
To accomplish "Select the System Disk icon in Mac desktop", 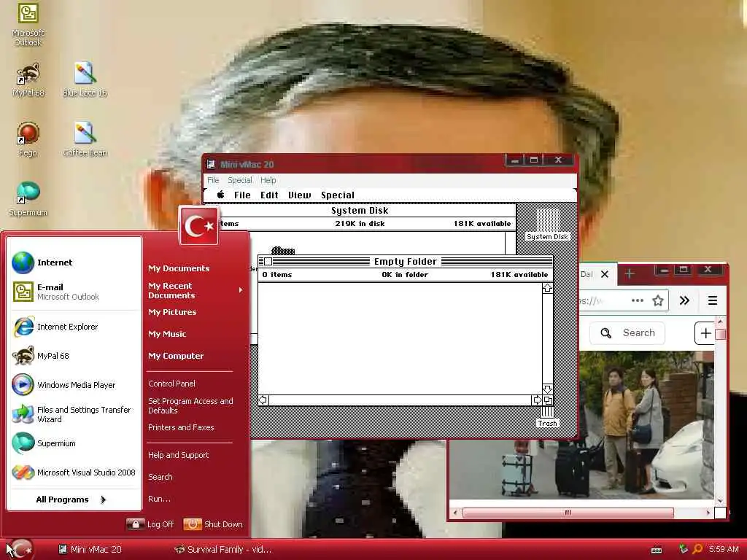I will click(x=547, y=224).
